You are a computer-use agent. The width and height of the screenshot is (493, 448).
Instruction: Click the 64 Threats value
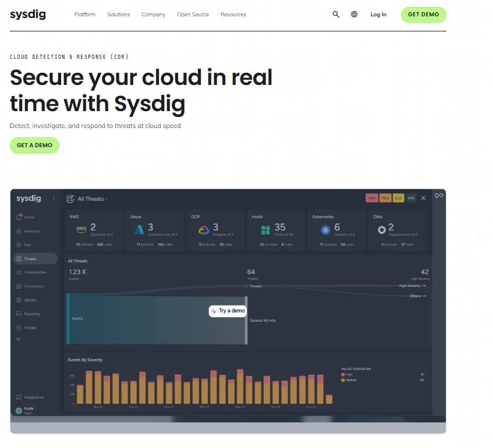tap(251, 272)
